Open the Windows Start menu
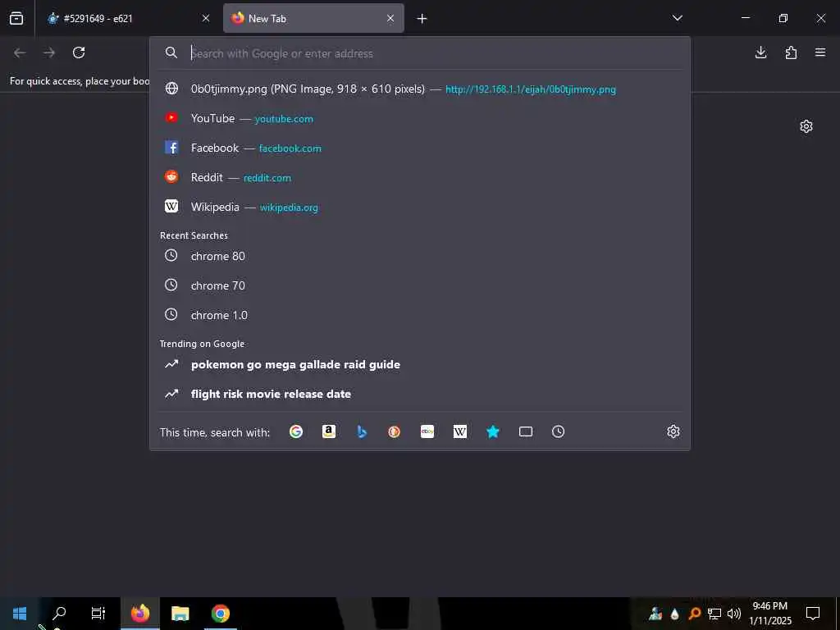 (20, 614)
